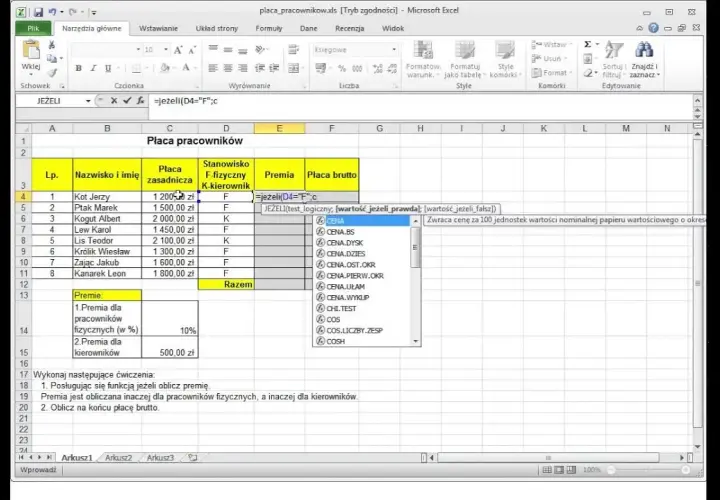Select CENA.BS in the function autocomplete list
The height and width of the screenshot is (500, 720).
coord(363,232)
